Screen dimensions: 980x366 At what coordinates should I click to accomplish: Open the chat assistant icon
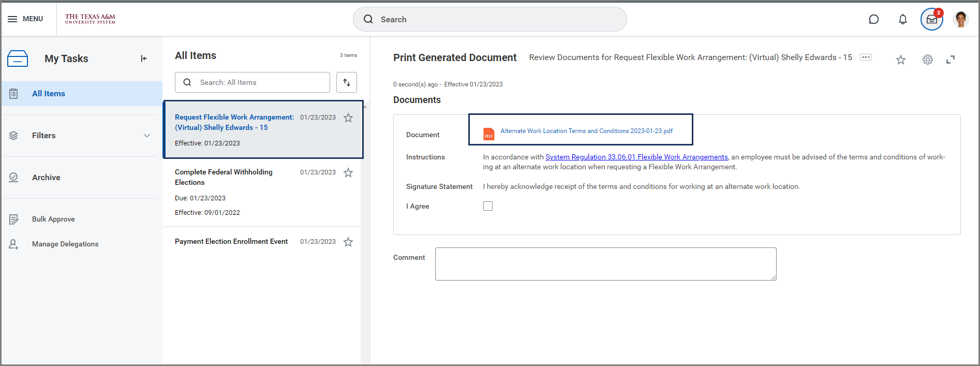(873, 20)
